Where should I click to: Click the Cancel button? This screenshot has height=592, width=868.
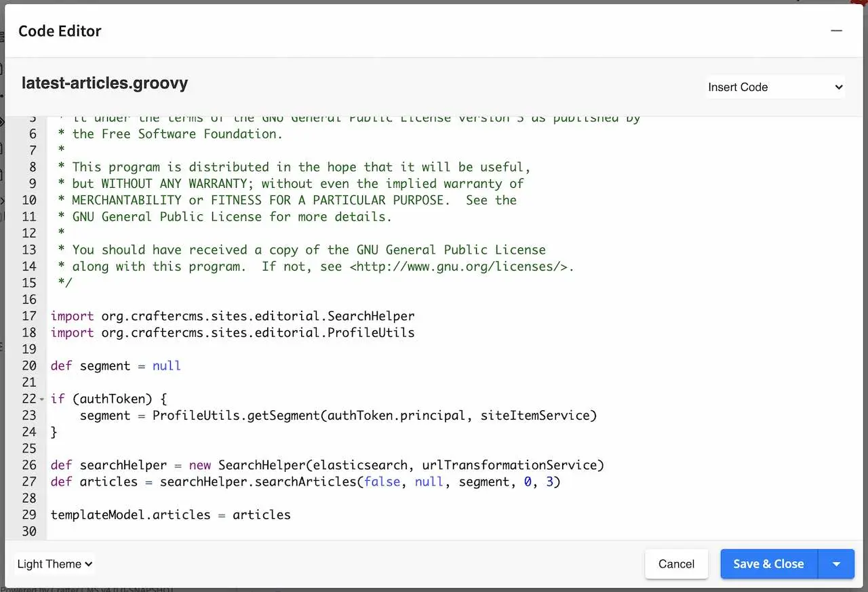pyautogui.click(x=676, y=564)
